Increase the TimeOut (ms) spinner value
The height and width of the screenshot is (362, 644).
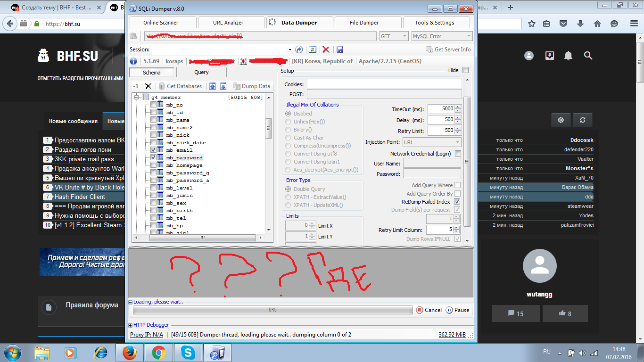458,107
